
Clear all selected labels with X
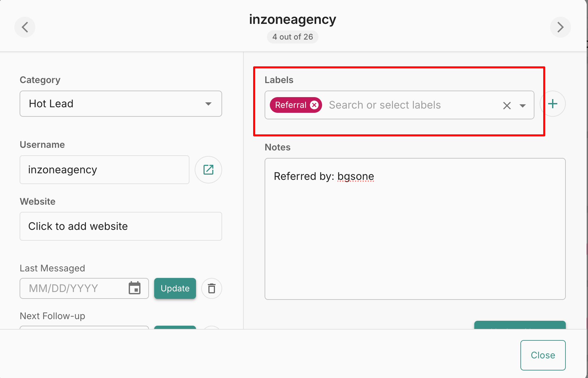507,106
